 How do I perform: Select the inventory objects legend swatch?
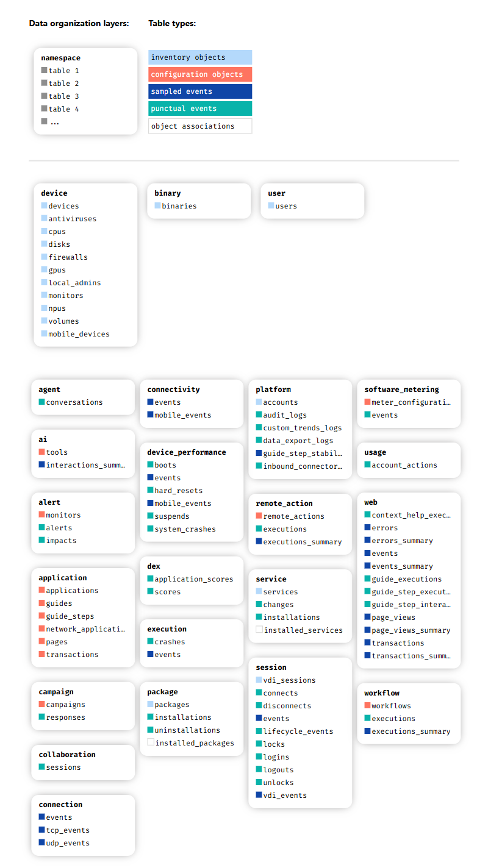tap(200, 57)
